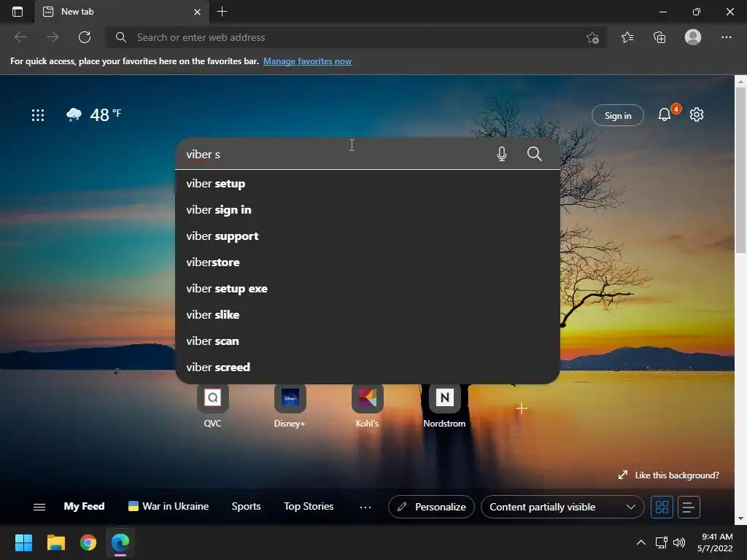Select suggestion 'viber sign in'

(x=368, y=210)
